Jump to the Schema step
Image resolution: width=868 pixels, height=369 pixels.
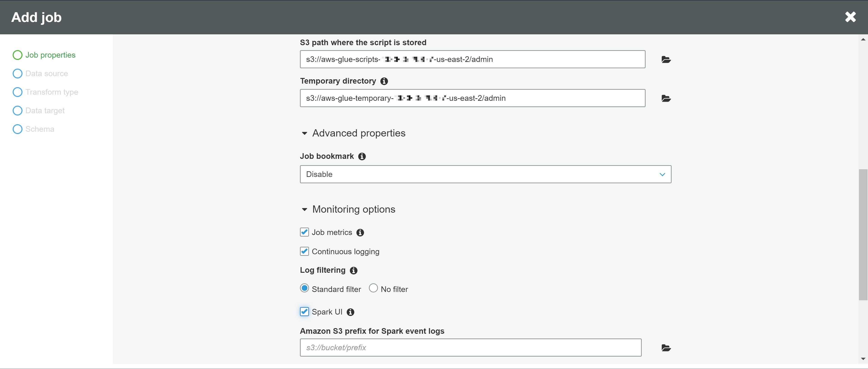tap(40, 129)
